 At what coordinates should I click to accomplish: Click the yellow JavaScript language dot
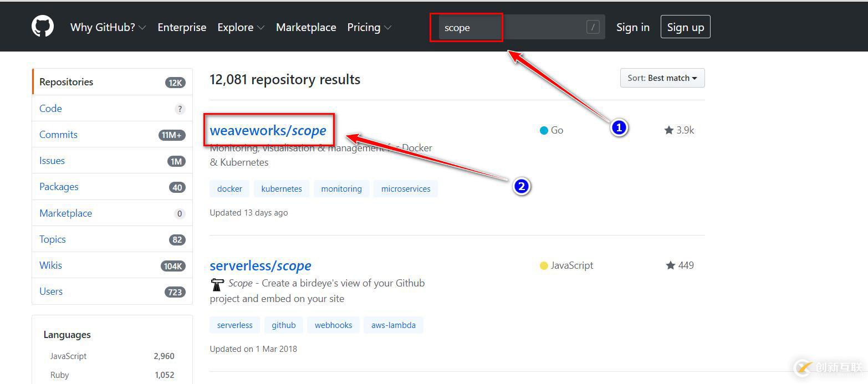pos(544,265)
